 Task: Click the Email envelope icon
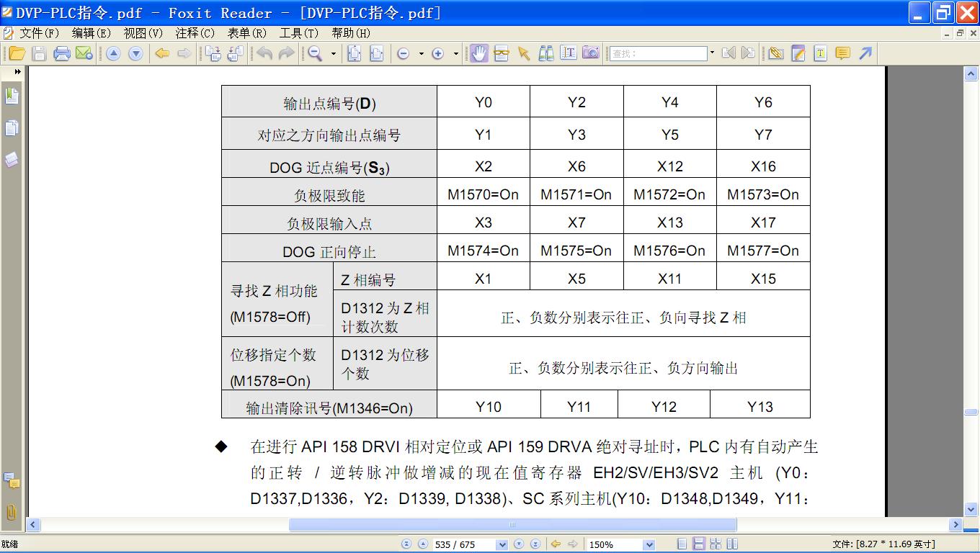[84, 53]
